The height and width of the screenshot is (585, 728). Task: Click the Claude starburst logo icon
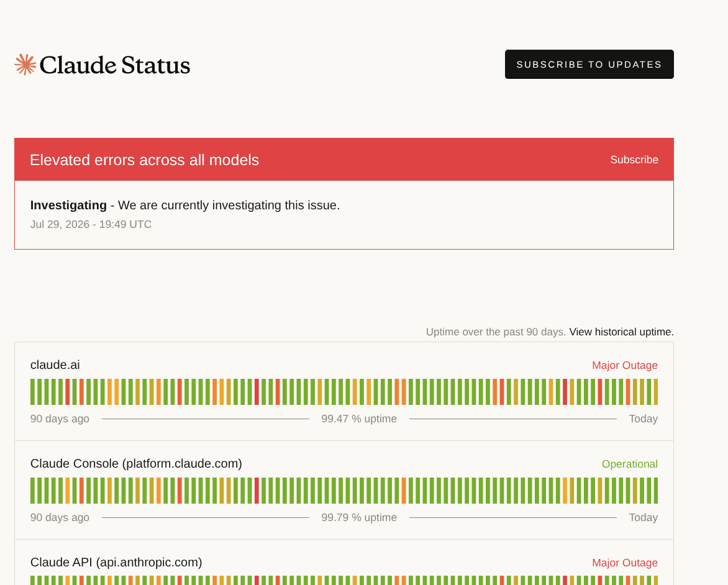point(25,65)
